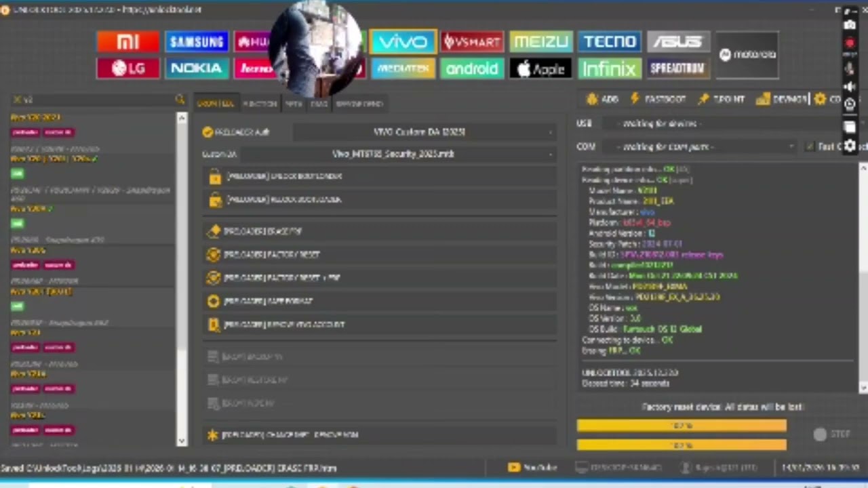Select the Apple brand logo
The image size is (868, 488).
tap(540, 68)
